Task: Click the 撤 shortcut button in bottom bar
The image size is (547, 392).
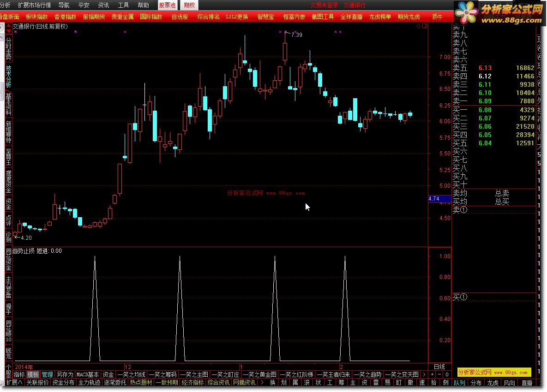Action: pyautogui.click(x=410, y=383)
